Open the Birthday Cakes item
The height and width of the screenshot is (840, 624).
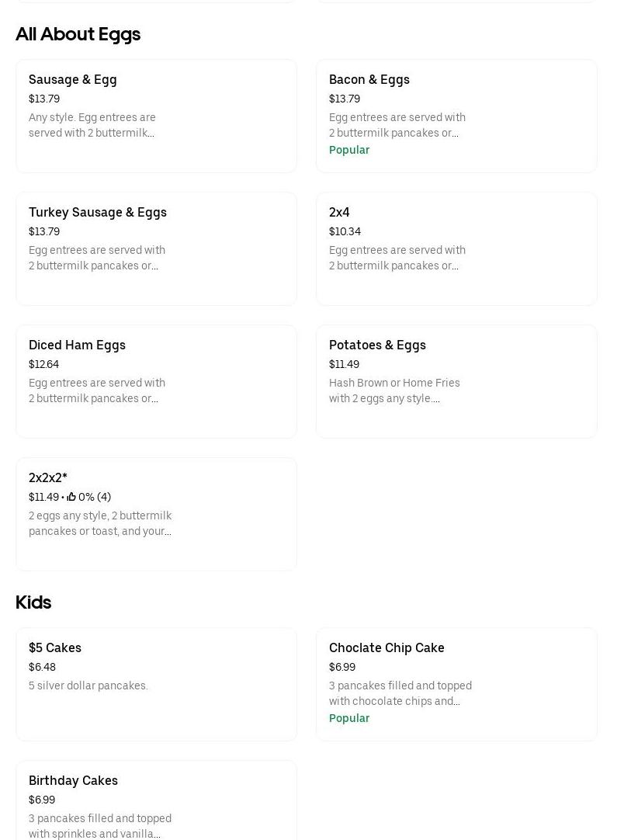73,780
